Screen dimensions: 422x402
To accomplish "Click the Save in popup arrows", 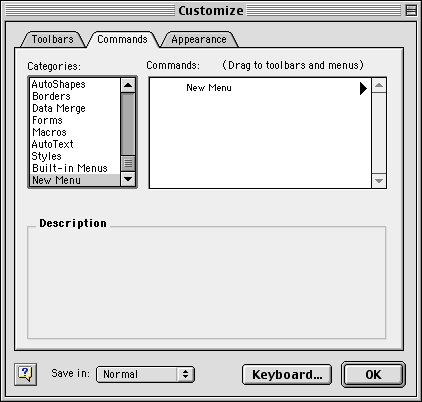I will click(x=186, y=374).
